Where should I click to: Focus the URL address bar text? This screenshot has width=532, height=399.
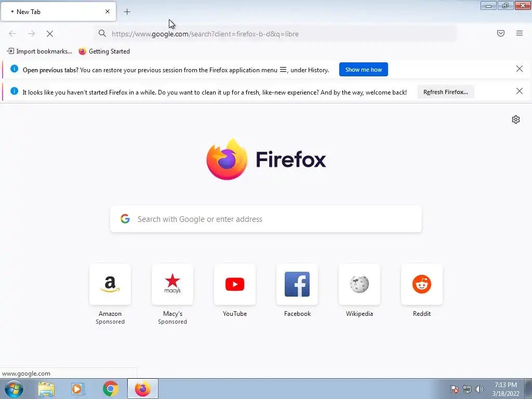205,34
